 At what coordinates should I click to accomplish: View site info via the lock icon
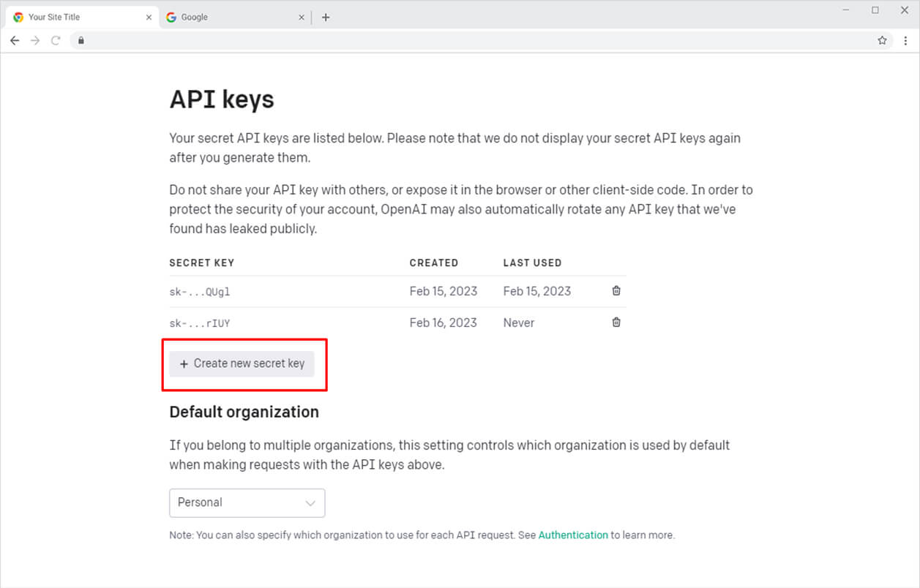tap(81, 41)
